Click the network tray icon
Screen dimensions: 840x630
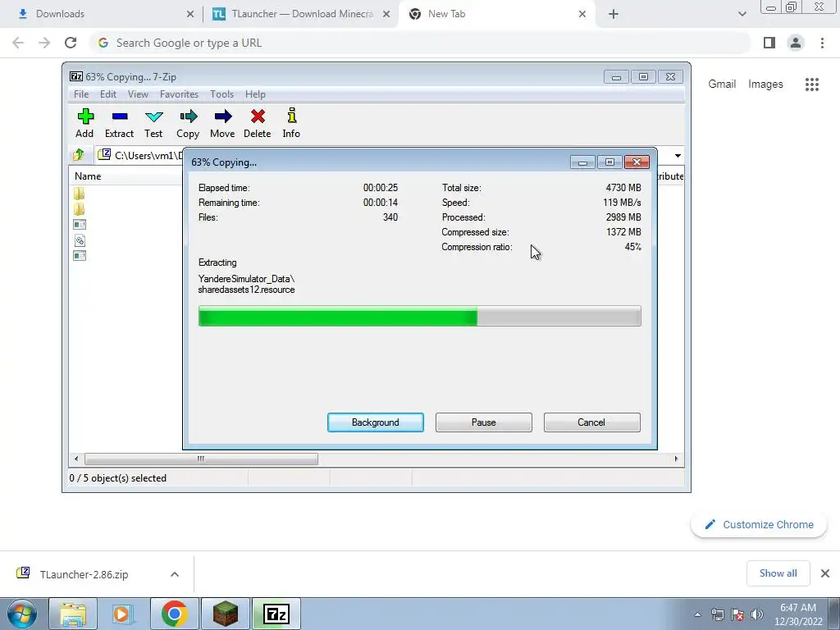(x=717, y=614)
